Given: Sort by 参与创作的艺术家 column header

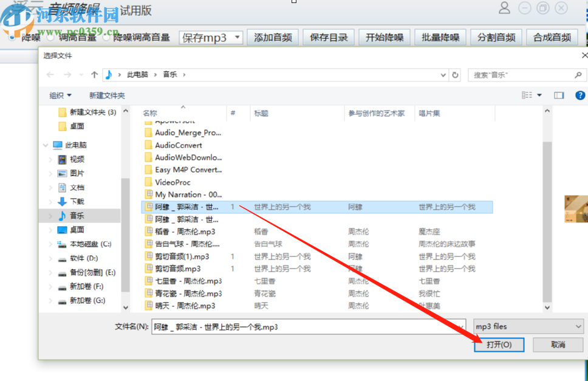Looking at the screenshot, I should click(x=377, y=113).
